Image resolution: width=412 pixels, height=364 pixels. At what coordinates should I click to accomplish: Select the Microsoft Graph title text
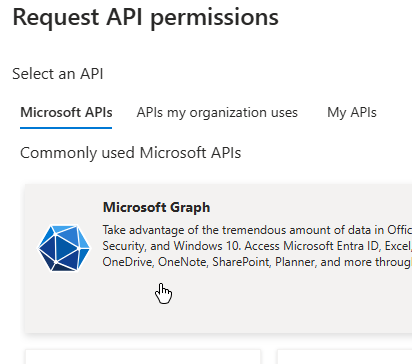[x=156, y=207]
